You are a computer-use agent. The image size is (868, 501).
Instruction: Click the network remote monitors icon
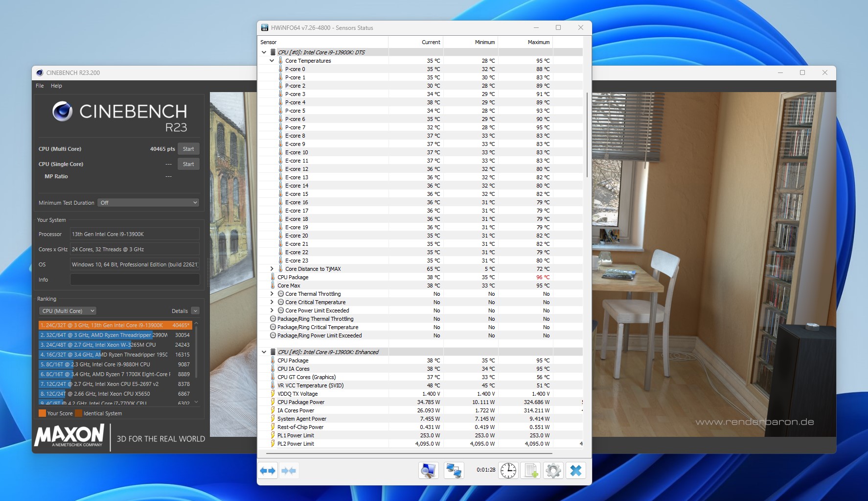click(454, 471)
